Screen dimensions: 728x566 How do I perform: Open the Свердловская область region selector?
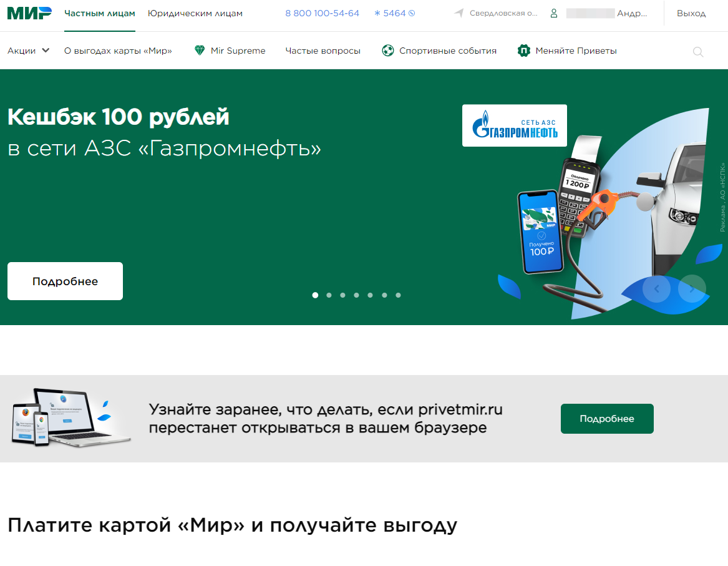coord(503,12)
